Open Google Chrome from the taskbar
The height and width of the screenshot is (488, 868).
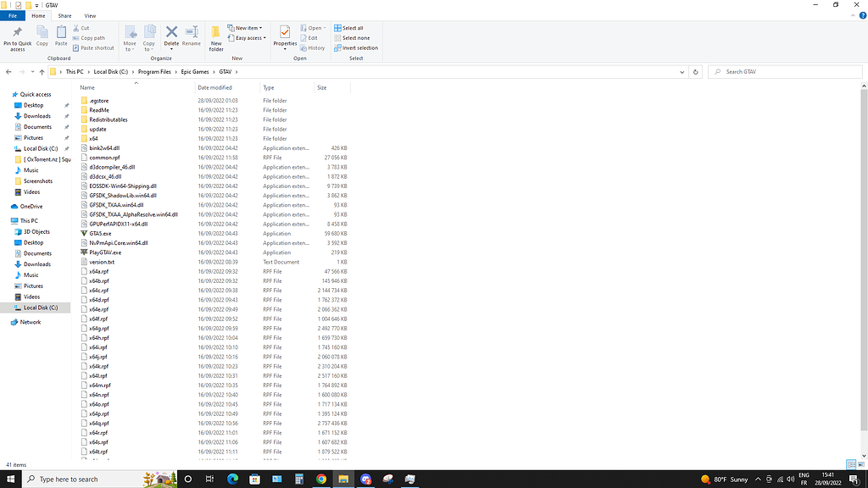point(322,479)
